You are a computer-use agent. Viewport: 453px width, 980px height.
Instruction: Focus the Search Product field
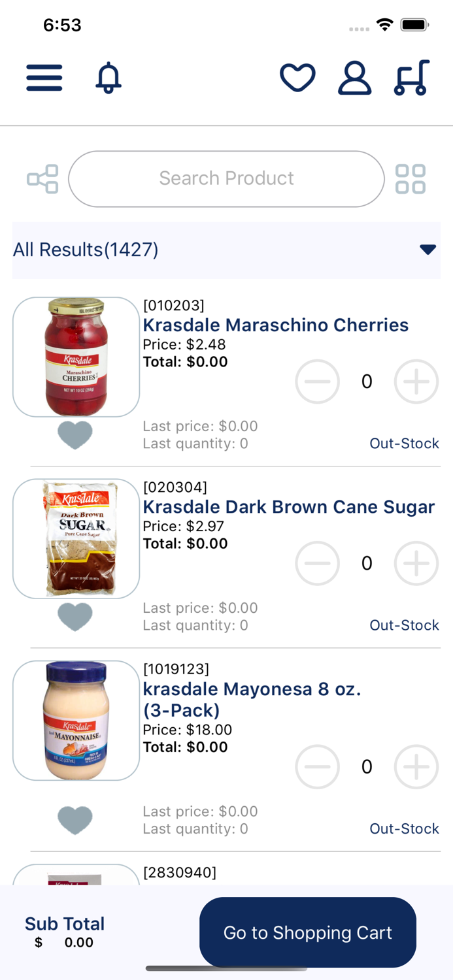(226, 179)
